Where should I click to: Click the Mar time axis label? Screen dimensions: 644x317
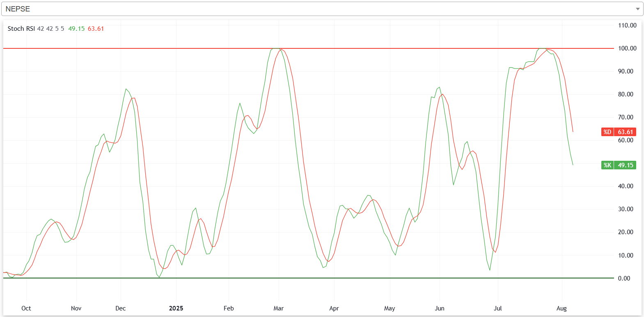click(x=279, y=308)
